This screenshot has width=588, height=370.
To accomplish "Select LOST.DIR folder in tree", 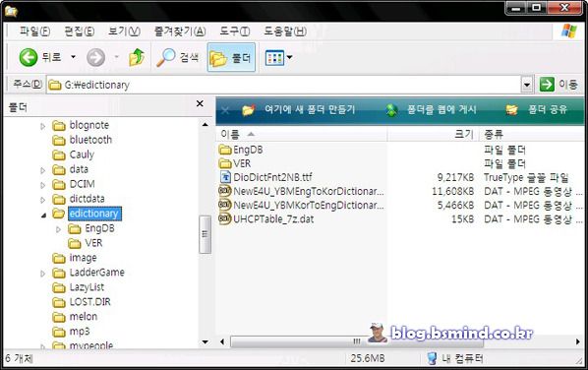I will pos(90,302).
